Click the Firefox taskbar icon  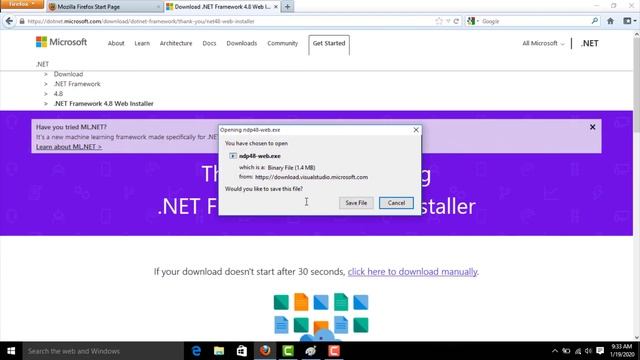click(265, 351)
